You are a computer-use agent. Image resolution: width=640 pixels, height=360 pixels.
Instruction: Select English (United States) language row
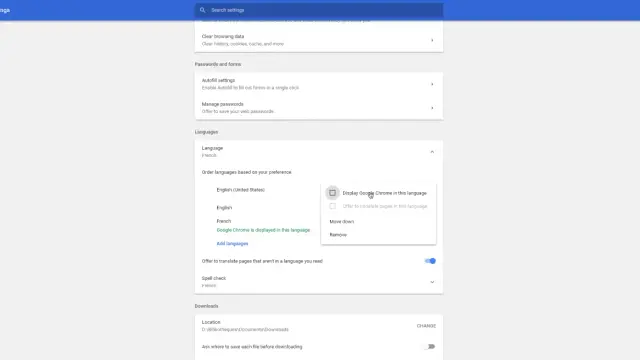tap(240, 190)
